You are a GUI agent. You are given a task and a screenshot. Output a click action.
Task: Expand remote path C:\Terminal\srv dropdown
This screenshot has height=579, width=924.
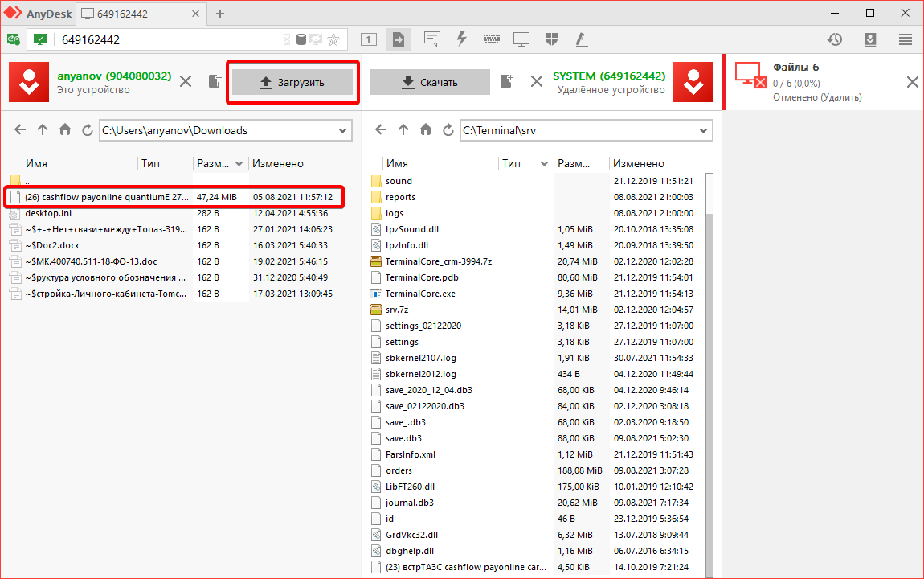[703, 131]
